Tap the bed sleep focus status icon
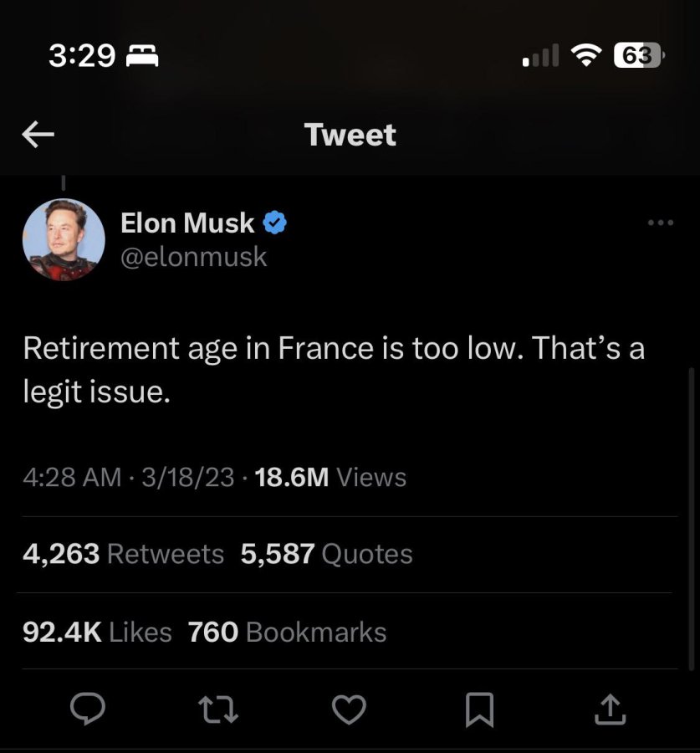 coord(141,56)
